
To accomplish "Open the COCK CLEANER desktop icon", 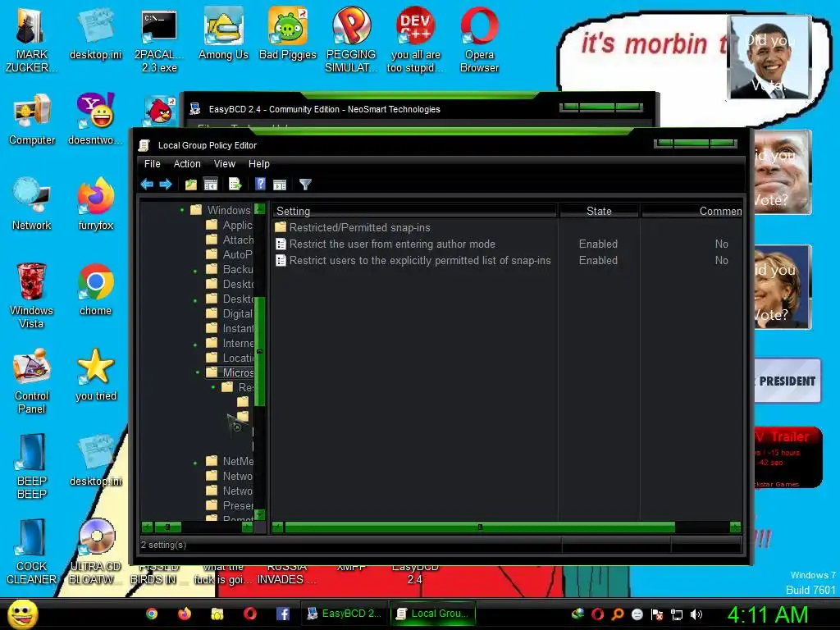I will (x=32, y=552).
